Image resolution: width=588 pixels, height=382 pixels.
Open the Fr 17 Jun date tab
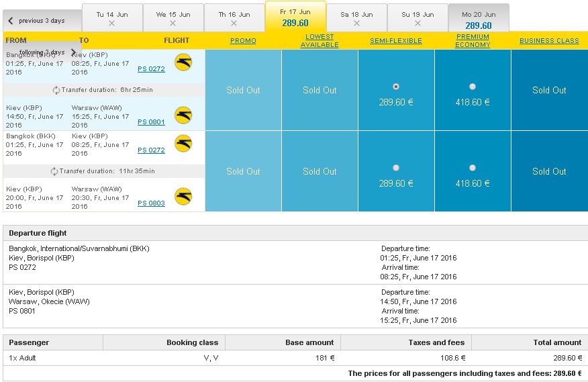tap(295, 17)
